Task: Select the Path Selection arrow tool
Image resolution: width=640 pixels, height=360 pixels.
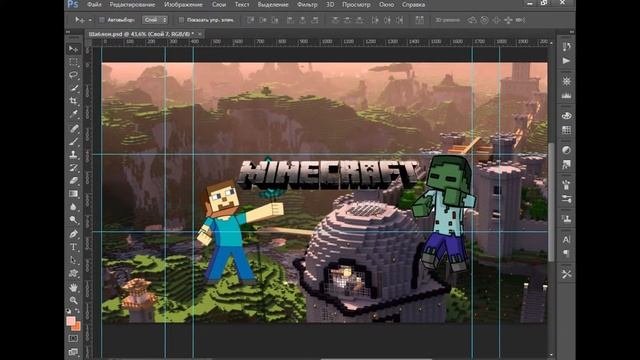Action: pyautogui.click(x=73, y=260)
